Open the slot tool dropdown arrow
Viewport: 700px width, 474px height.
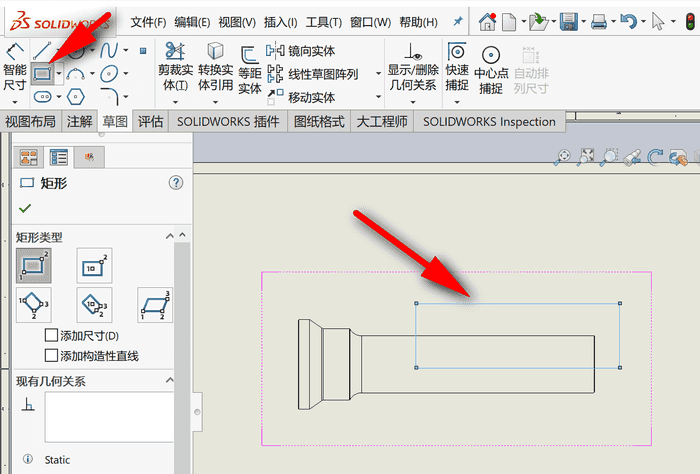(59, 96)
